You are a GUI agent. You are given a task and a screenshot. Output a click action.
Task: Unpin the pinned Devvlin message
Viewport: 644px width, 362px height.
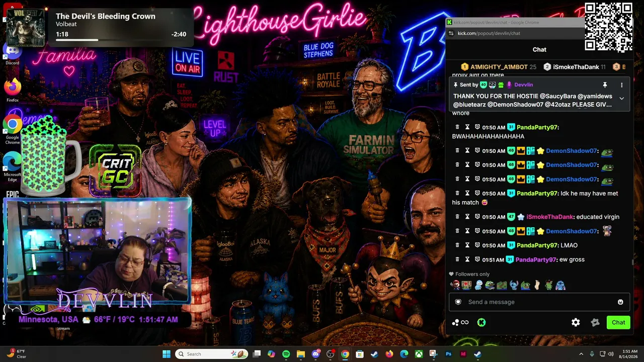605,85
